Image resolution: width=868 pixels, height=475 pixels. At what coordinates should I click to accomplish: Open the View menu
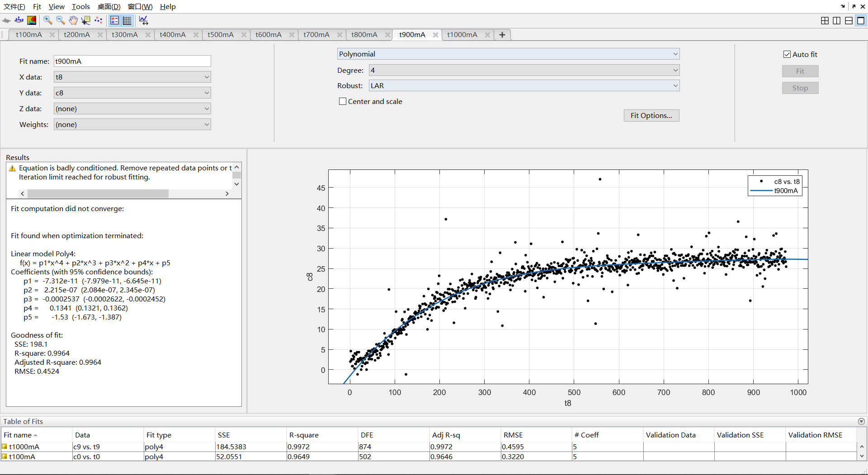tap(57, 6)
